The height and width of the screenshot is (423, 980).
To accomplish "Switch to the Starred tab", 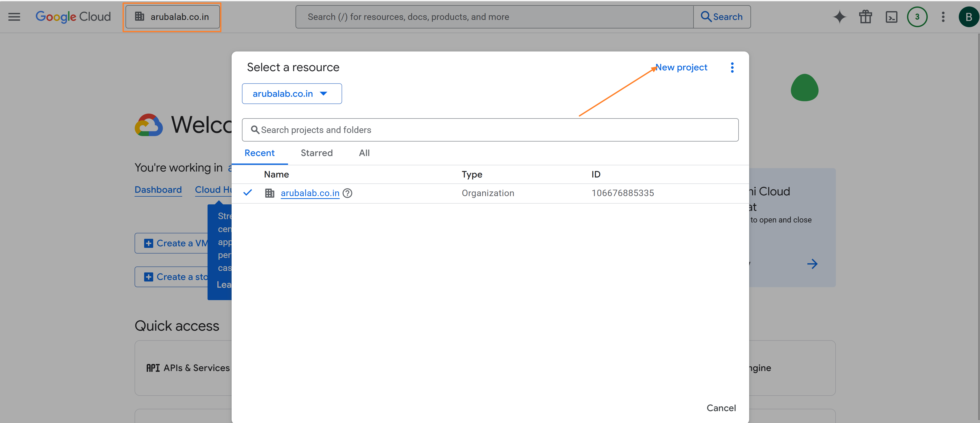I will (316, 153).
